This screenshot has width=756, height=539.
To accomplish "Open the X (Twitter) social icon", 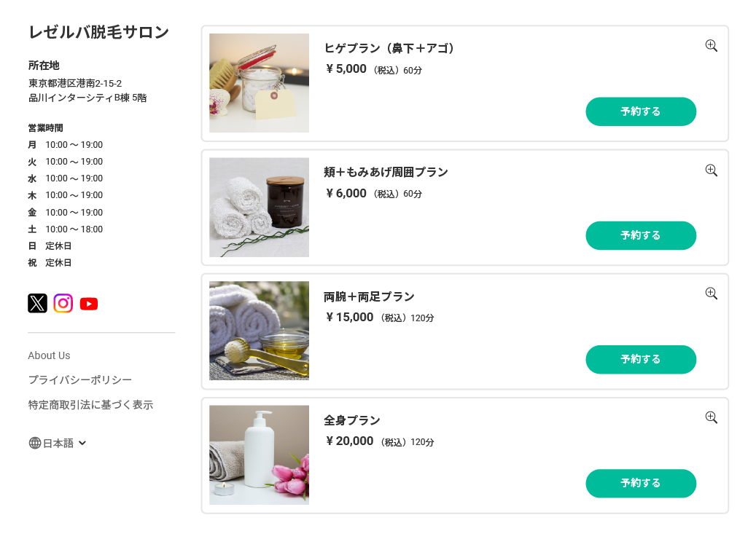I will click(x=37, y=303).
